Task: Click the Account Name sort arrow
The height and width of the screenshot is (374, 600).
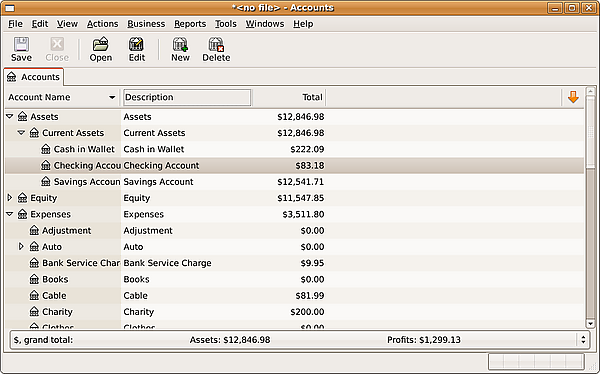Action: (x=112, y=97)
